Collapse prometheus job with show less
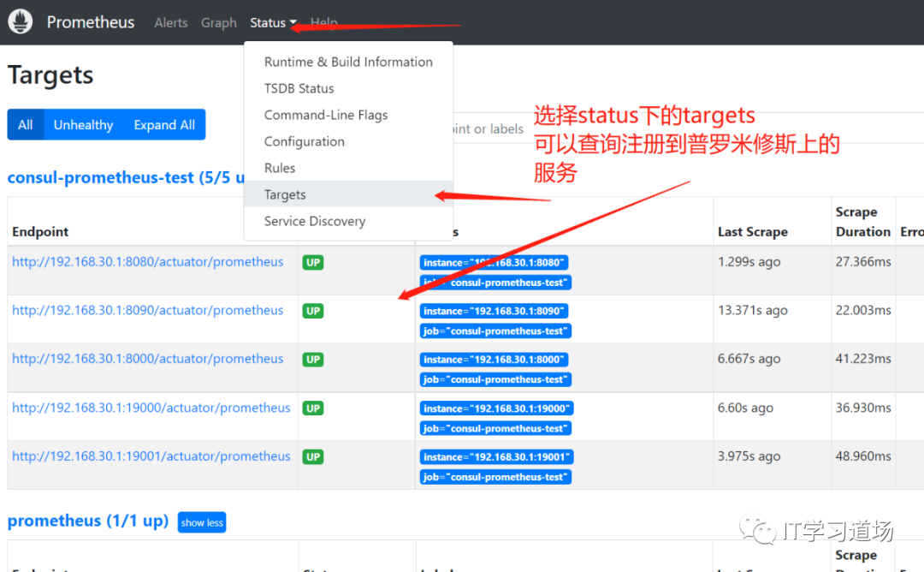This screenshot has width=924, height=572. [x=202, y=522]
